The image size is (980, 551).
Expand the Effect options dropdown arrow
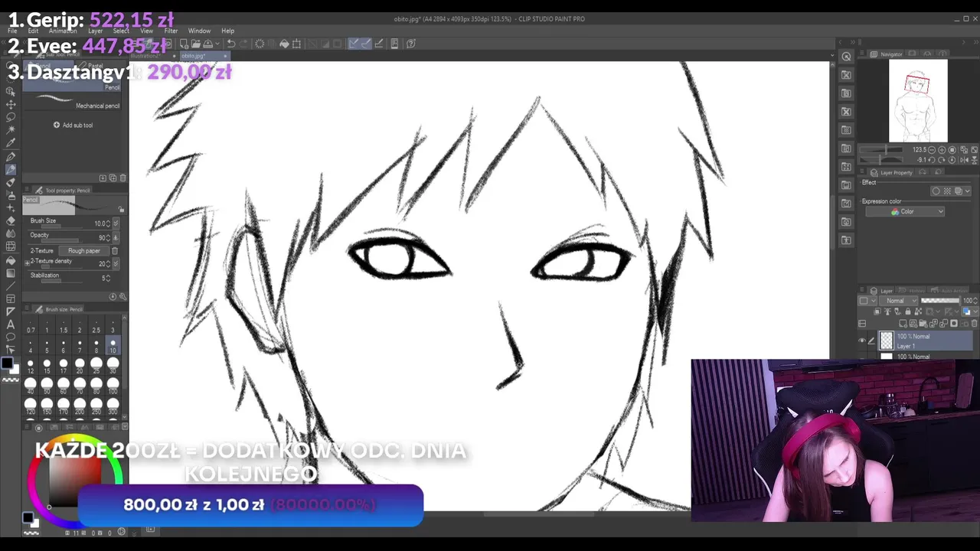pos(968,191)
